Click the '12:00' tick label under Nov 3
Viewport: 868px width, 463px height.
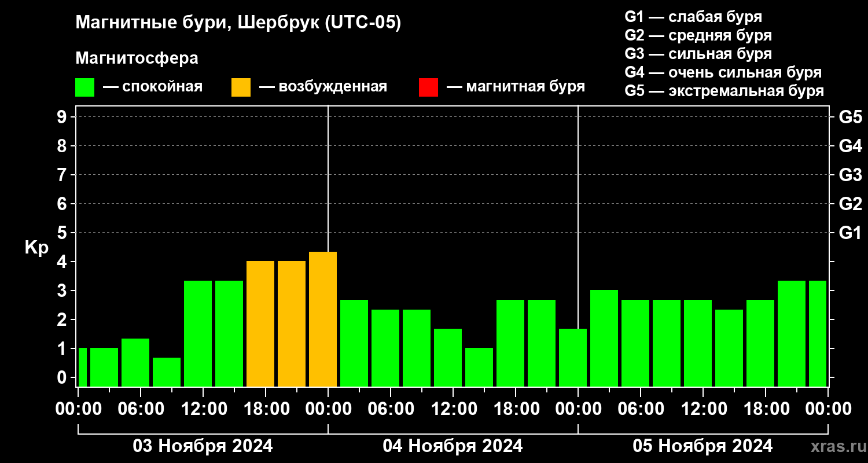click(204, 409)
